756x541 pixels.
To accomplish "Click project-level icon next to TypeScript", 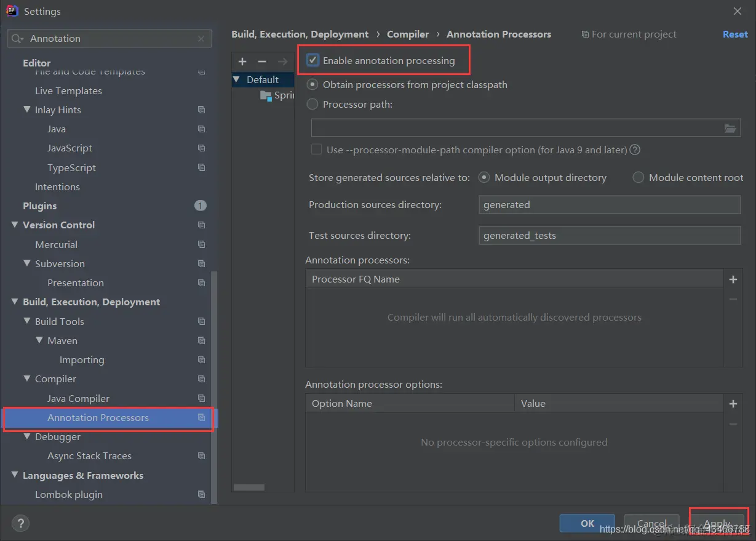I will point(201,167).
